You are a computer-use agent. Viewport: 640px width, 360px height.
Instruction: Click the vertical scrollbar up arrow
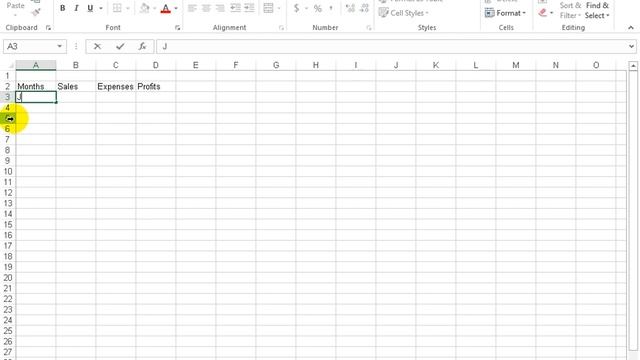(633, 66)
